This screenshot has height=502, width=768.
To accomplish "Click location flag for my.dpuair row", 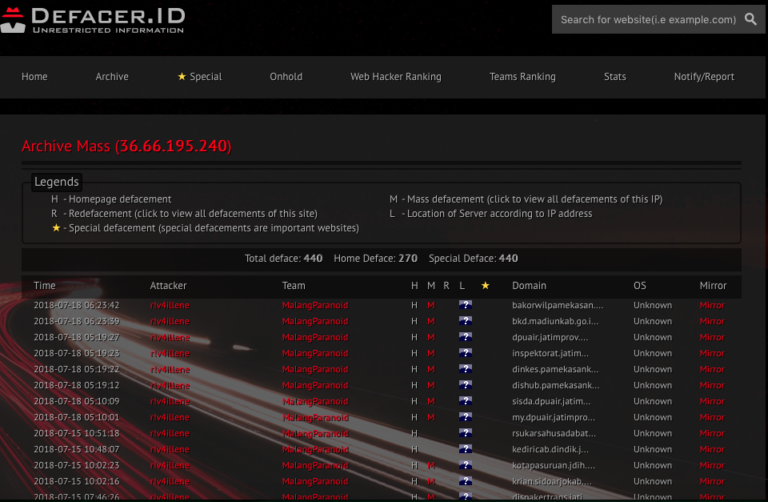I will point(465,417).
